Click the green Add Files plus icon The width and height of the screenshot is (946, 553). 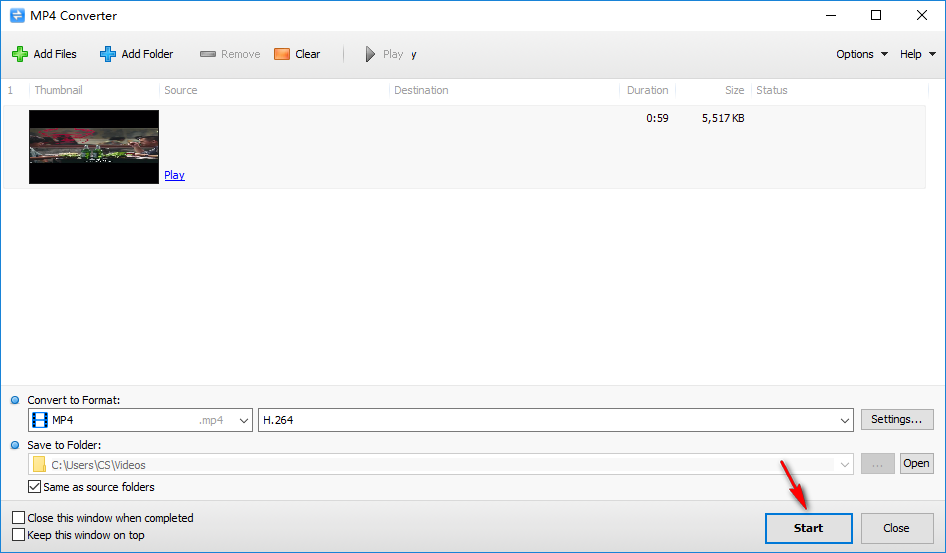coord(20,54)
